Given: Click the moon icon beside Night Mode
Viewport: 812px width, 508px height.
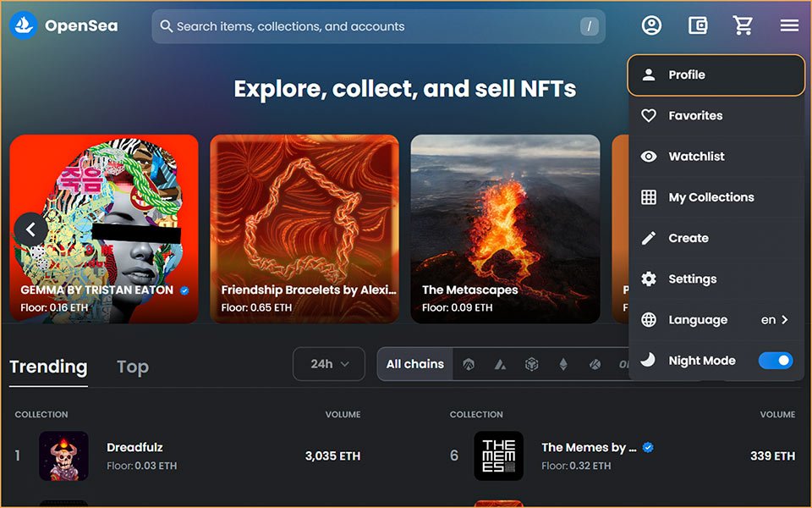Looking at the screenshot, I should coord(647,360).
